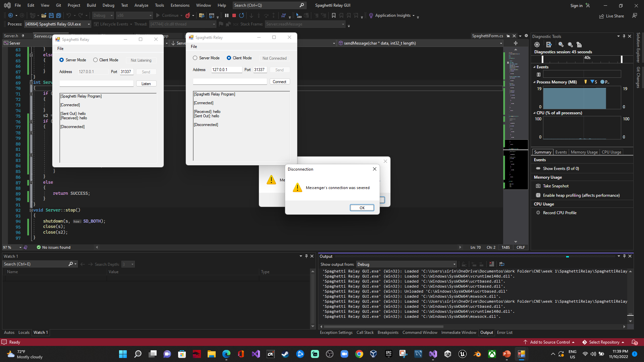
Task: Click Add to Source Control
Action: [x=549, y=342]
